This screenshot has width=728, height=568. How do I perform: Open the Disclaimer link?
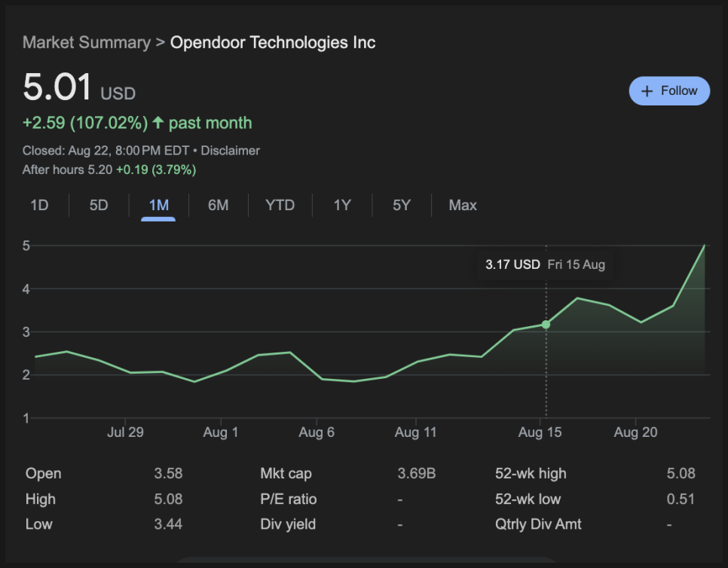231,151
